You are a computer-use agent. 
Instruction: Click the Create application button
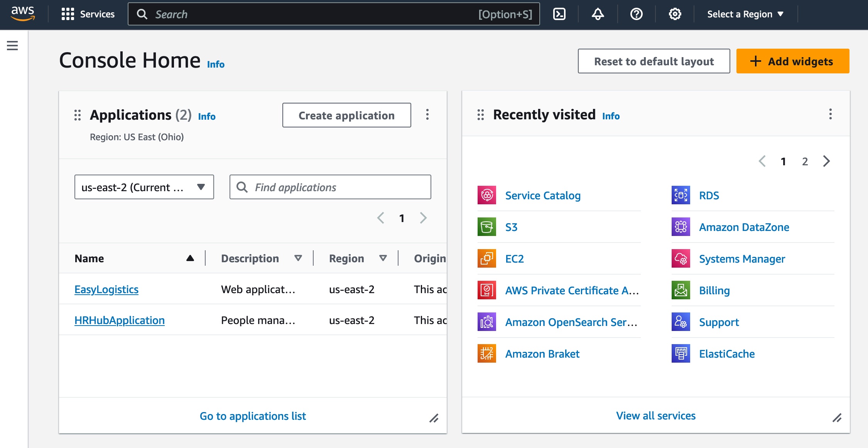(346, 115)
